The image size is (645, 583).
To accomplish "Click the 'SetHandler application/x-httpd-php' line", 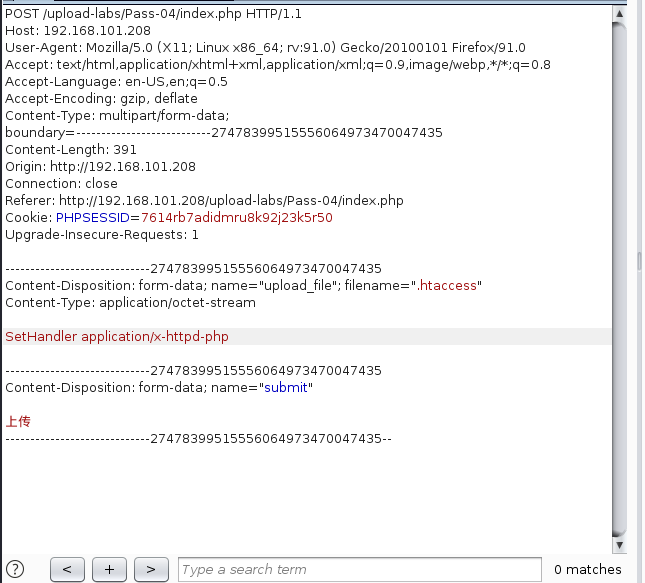I will click(x=117, y=337).
